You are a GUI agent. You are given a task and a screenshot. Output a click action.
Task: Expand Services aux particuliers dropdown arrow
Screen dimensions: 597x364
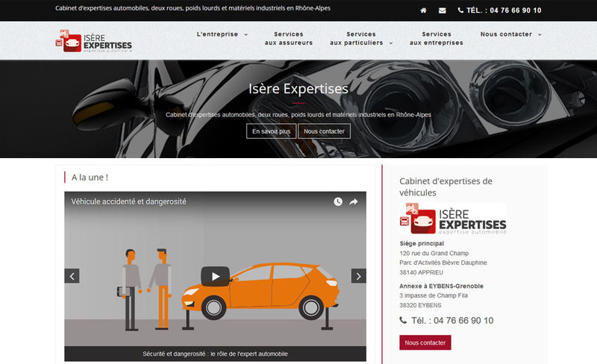[391, 43]
